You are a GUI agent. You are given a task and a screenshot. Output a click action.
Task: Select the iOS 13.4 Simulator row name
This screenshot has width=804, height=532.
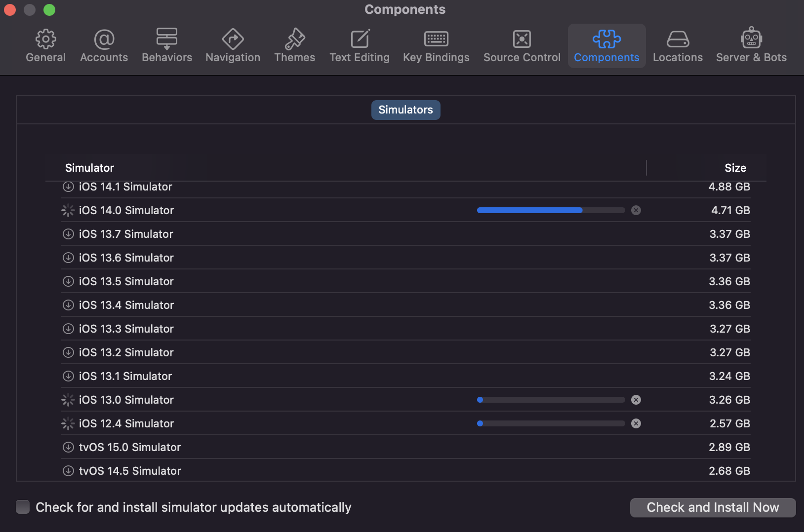(126, 305)
